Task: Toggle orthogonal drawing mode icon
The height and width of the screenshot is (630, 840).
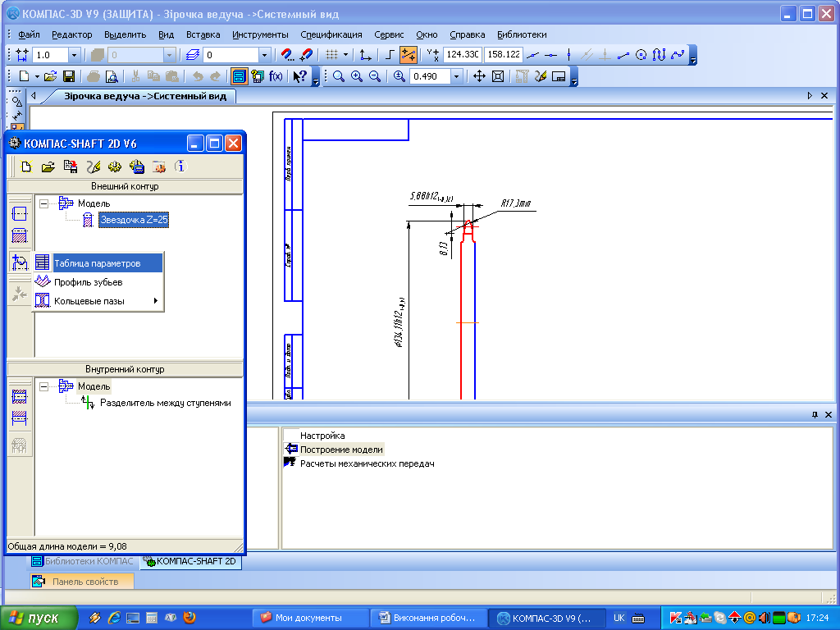Action: tap(390, 55)
